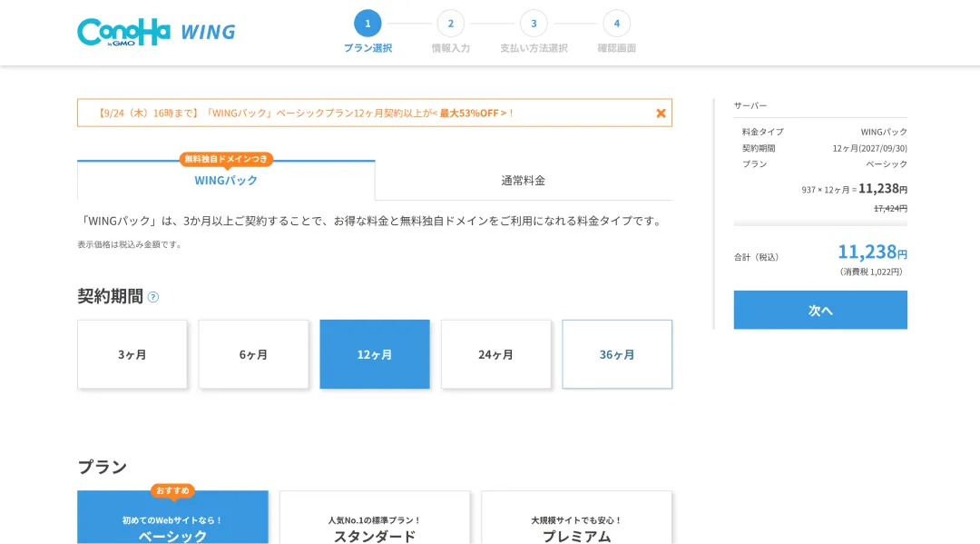The height and width of the screenshot is (544, 980).
Task: Click the 契約期間 label in the summary
Action: 758,148
